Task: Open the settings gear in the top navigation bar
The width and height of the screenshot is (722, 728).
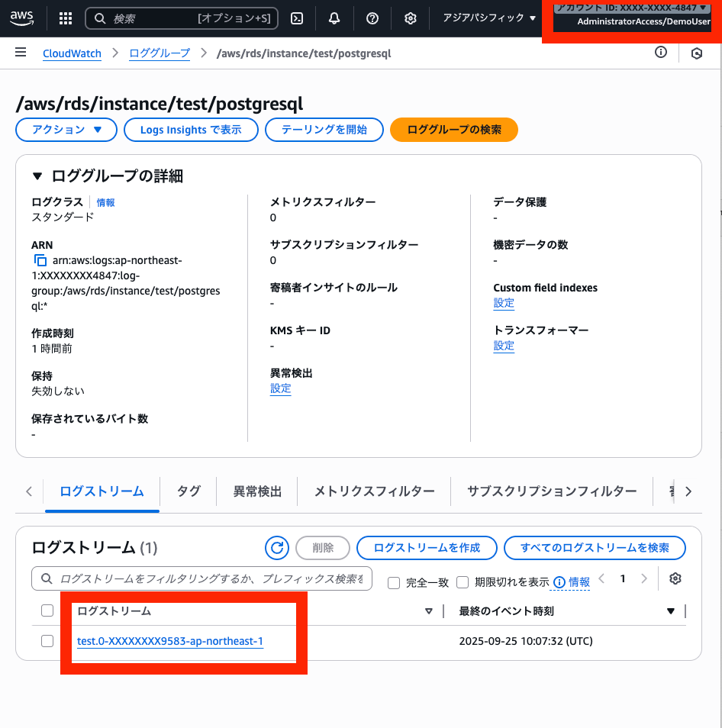Action: click(x=411, y=18)
